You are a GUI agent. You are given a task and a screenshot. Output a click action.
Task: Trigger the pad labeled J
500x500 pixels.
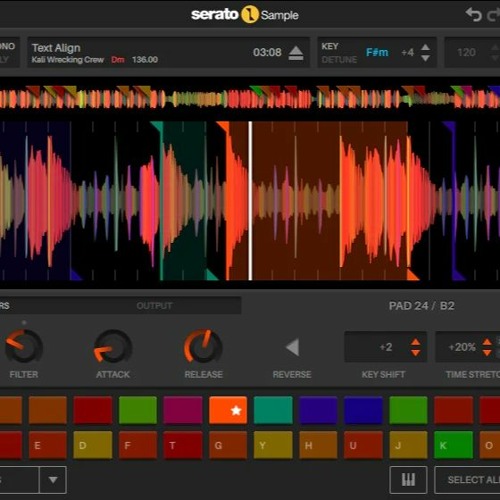click(408, 445)
